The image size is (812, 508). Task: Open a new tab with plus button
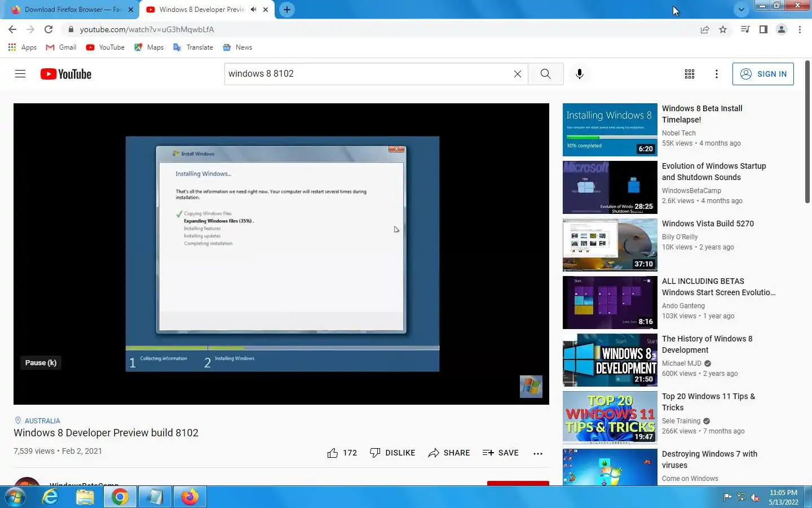click(x=287, y=10)
